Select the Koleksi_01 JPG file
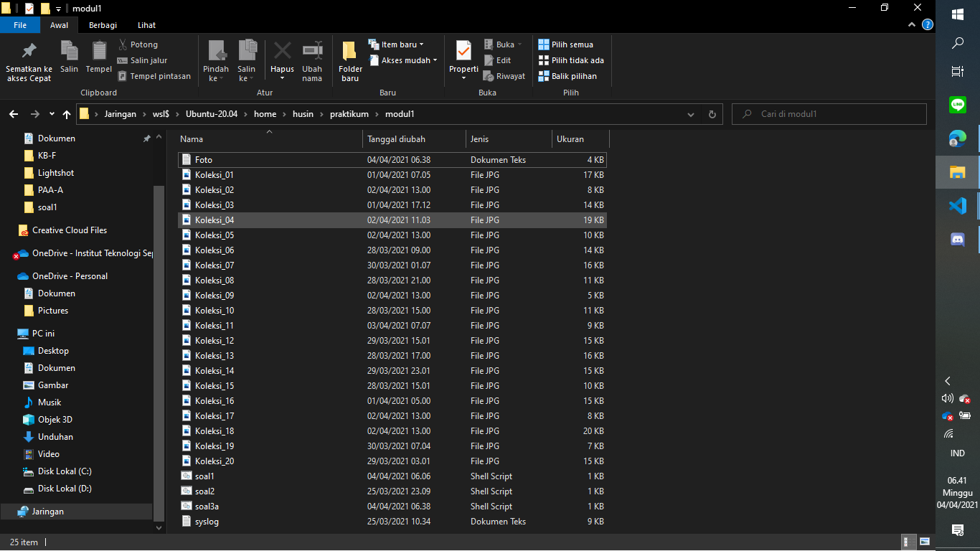Viewport: 980px width, 551px height. click(x=392, y=175)
